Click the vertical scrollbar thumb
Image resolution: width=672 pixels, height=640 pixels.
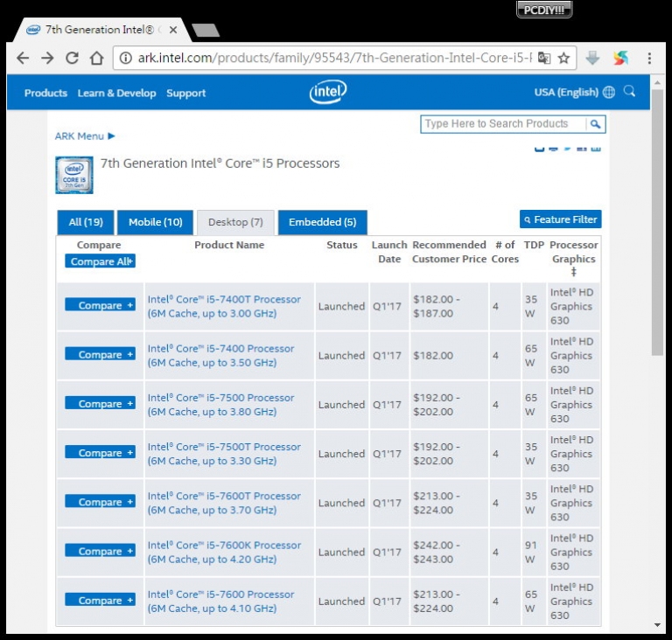click(x=657, y=222)
